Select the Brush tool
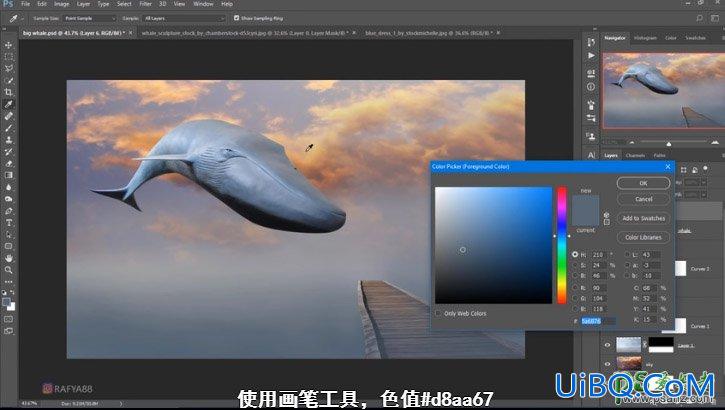The height and width of the screenshot is (410, 725). point(8,128)
